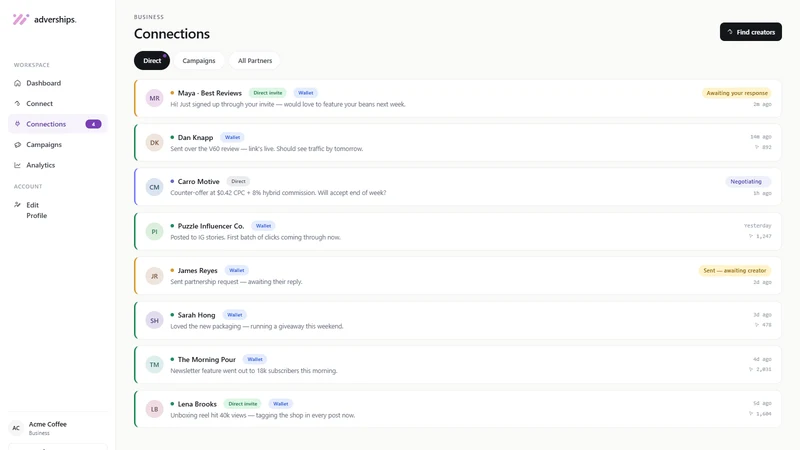The height and width of the screenshot is (450, 800).
Task: Click the icon inside Find creators button
Action: [730, 32]
